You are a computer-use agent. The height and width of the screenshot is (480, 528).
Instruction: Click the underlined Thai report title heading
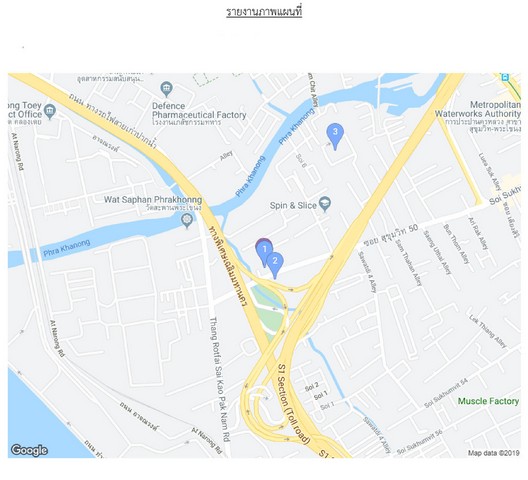[264, 11]
